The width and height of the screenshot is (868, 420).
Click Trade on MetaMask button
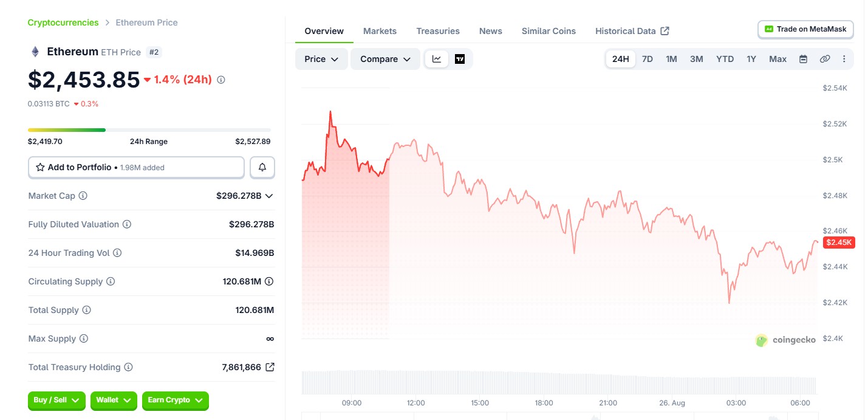pos(805,29)
